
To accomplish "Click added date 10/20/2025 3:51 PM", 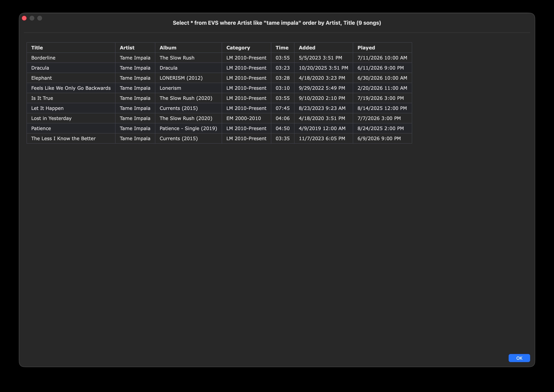I will tap(323, 68).
